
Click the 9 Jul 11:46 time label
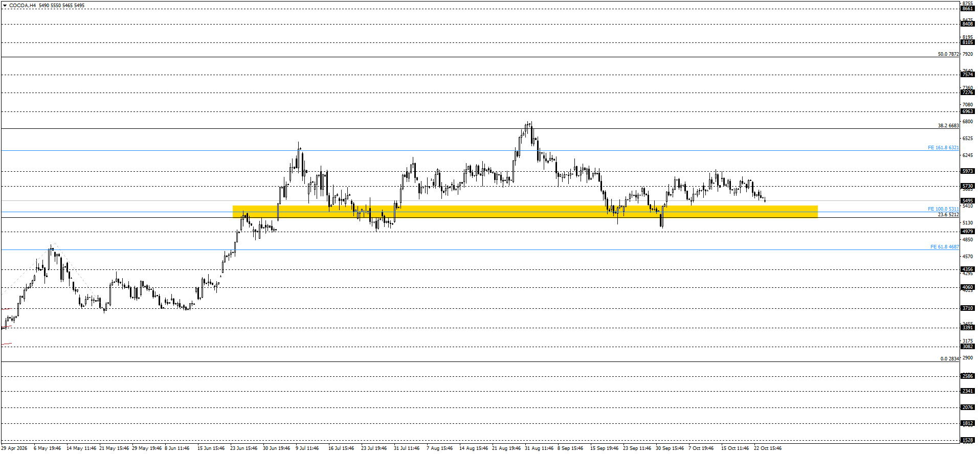pyautogui.click(x=307, y=448)
